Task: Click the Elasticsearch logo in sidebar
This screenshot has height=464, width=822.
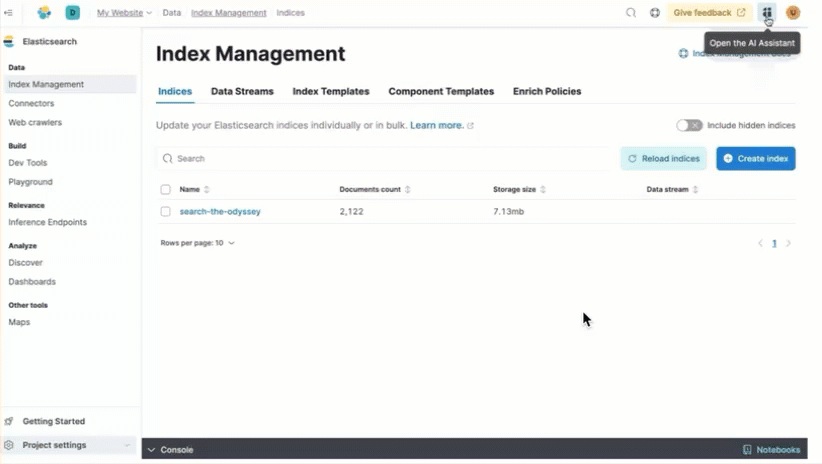Action: [x=9, y=41]
